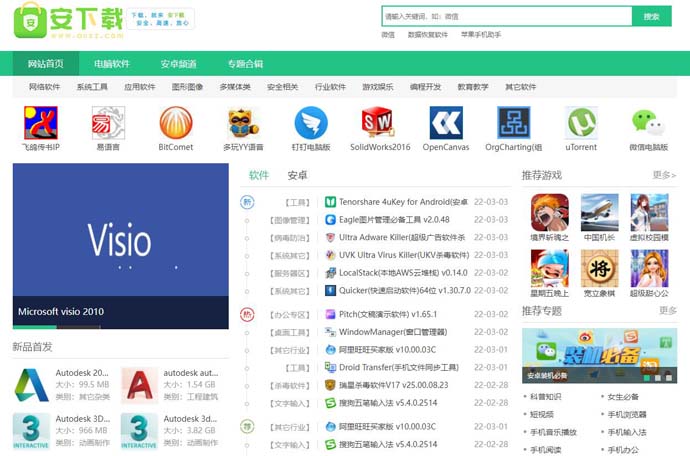Click the 短视频 topic link
This screenshot has width=690, height=456.
[x=542, y=414]
